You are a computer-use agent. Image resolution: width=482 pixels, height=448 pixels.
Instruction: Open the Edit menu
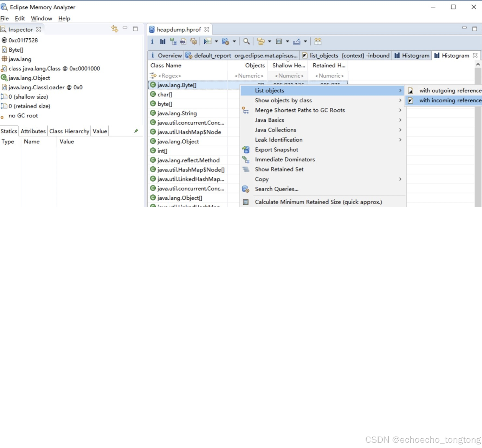pos(20,19)
